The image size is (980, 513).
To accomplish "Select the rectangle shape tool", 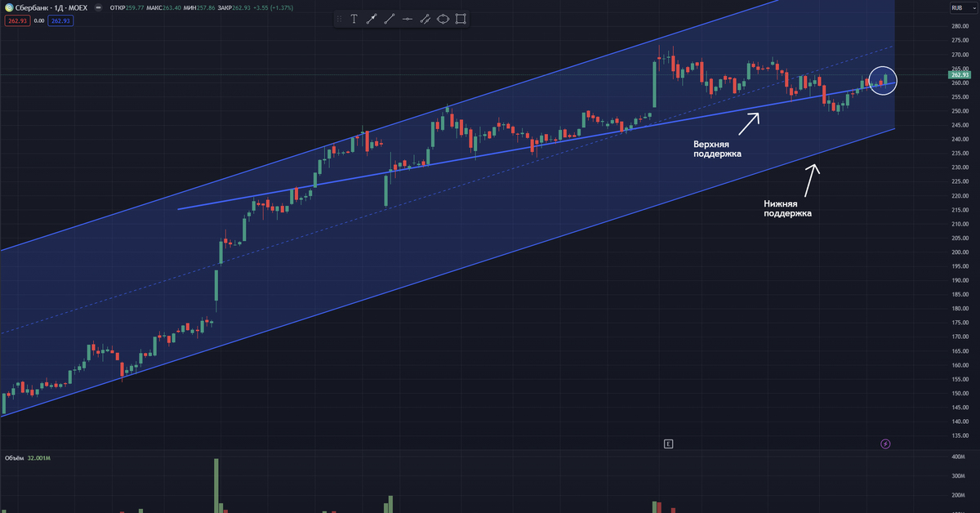I will (x=461, y=19).
